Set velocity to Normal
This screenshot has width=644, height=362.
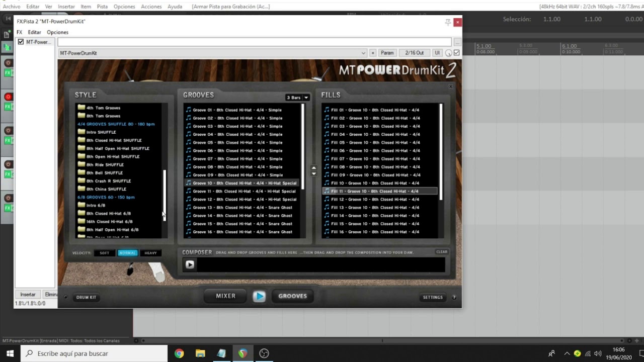(128, 253)
